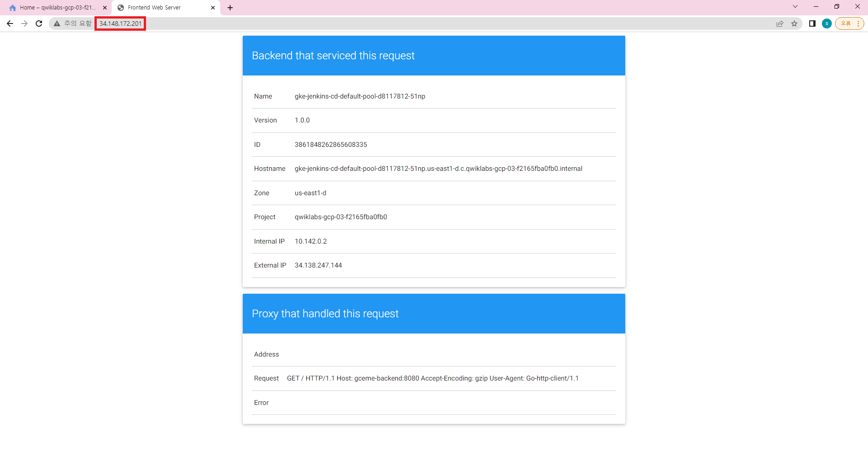Share this page from the address bar
This screenshot has width=868, height=470.
coord(780,23)
